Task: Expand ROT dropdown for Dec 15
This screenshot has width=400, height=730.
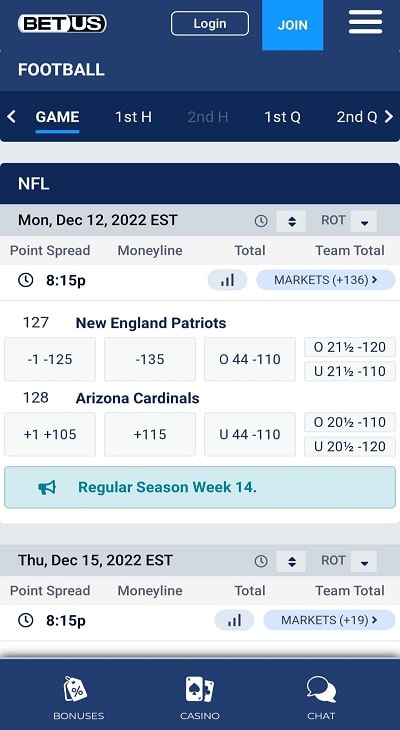Action: 364,561
